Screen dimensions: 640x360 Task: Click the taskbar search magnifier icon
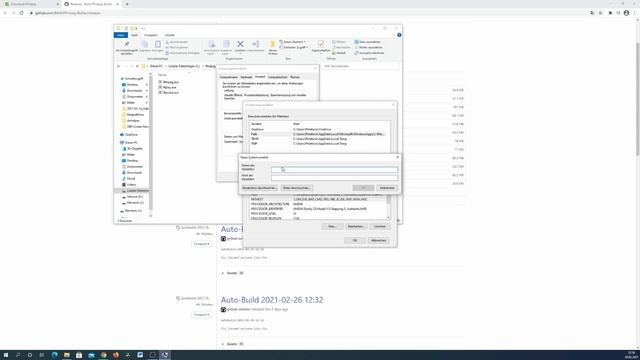pos(18,355)
